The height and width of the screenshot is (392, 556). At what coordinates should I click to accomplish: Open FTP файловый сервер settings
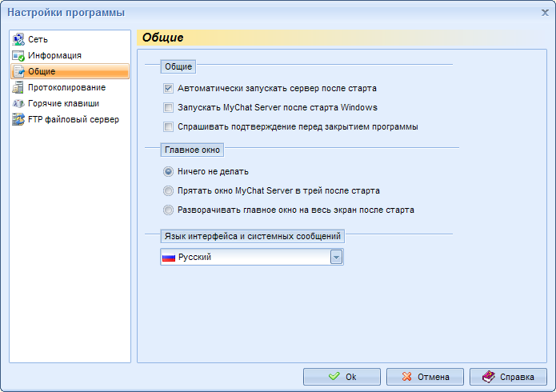pyautogui.click(x=70, y=119)
